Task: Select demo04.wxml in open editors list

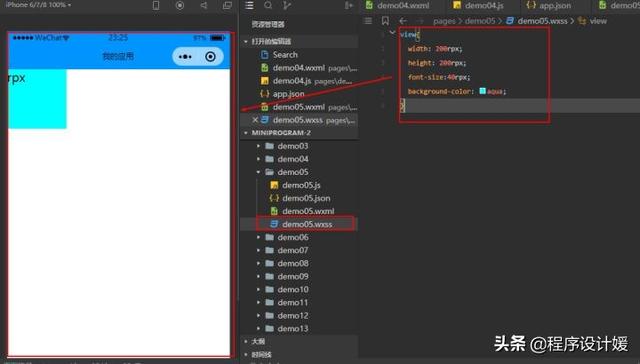Action: coord(299,68)
